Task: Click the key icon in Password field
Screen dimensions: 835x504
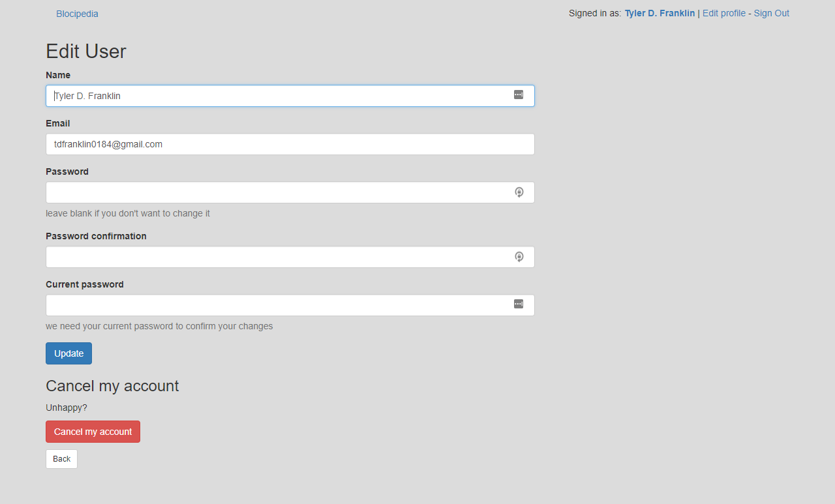Action: pyautogui.click(x=519, y=192)
